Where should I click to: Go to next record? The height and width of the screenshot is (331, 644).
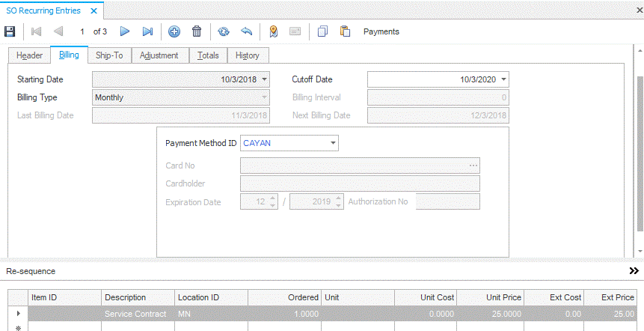click(x=125, y=31)
